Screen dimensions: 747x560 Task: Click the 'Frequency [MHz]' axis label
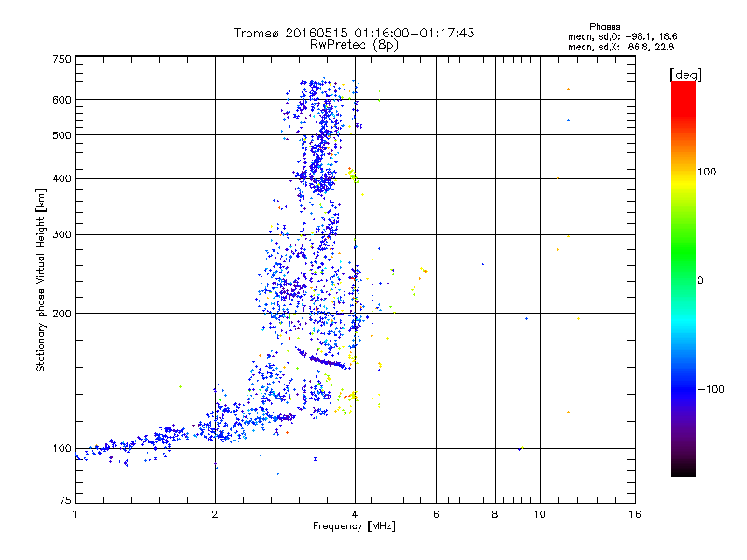354,526
